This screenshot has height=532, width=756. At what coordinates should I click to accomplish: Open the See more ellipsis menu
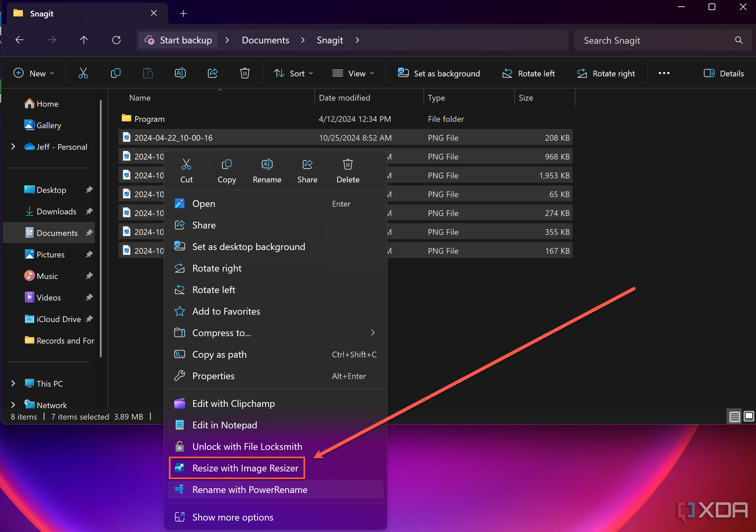(664, 73)
